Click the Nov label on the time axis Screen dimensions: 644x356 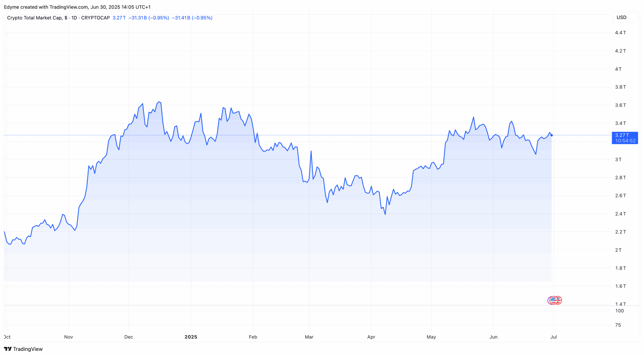[68, 337]
